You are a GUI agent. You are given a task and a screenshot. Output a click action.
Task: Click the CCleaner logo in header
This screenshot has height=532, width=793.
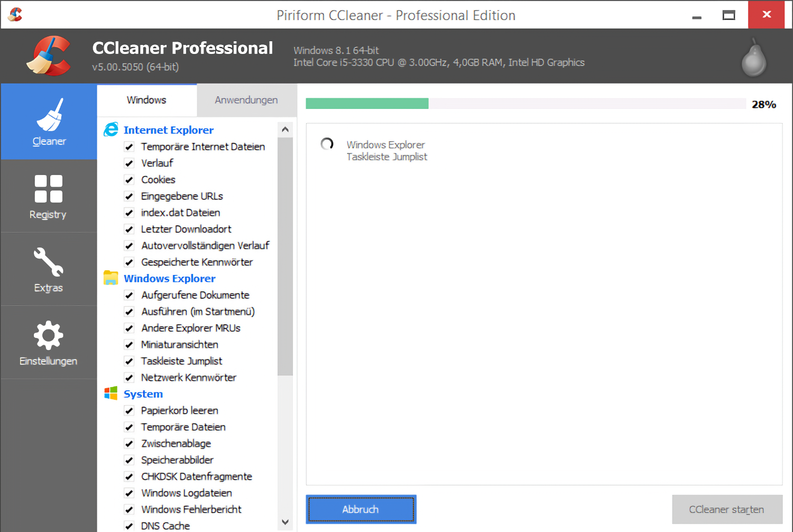coord(49,56)
